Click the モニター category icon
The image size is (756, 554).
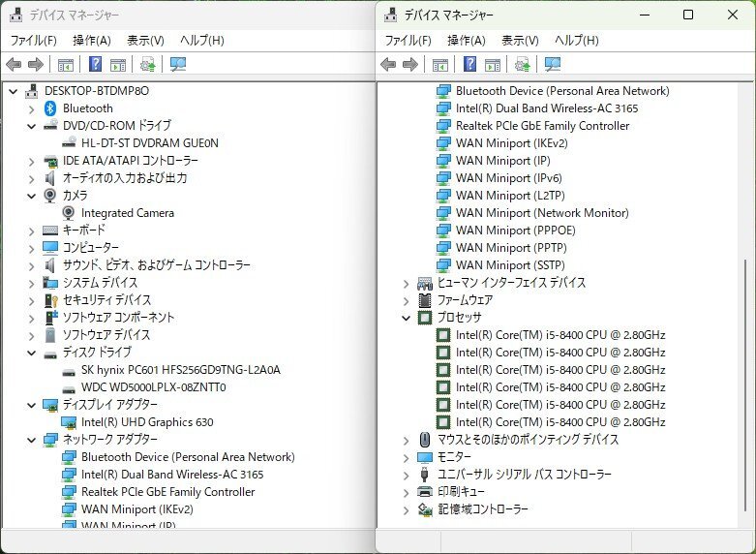pyautogui.click(x=425, y=457)
